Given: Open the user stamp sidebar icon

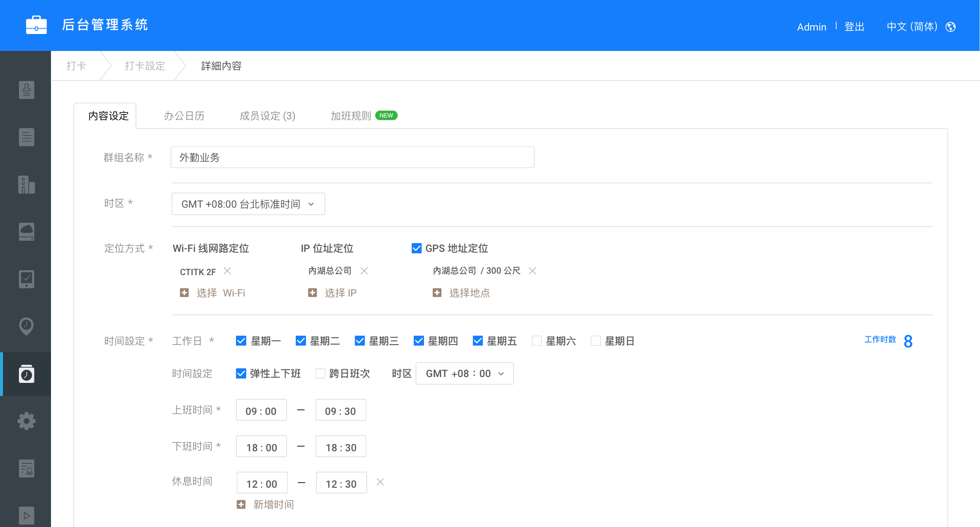Looking at the screenshot, I should click(x=26, y=90).
